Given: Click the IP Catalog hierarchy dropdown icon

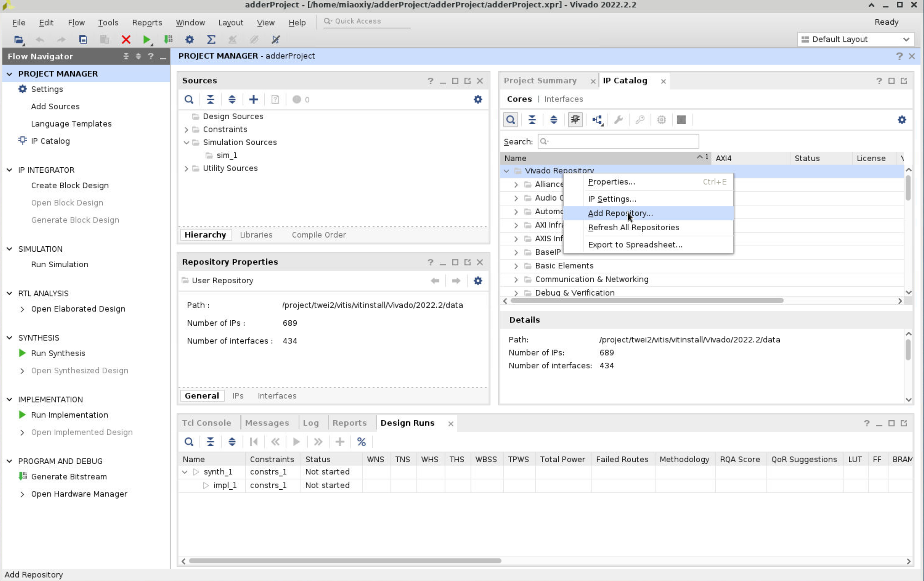Looking at the screenshot, I should click(x=597, y=120).
